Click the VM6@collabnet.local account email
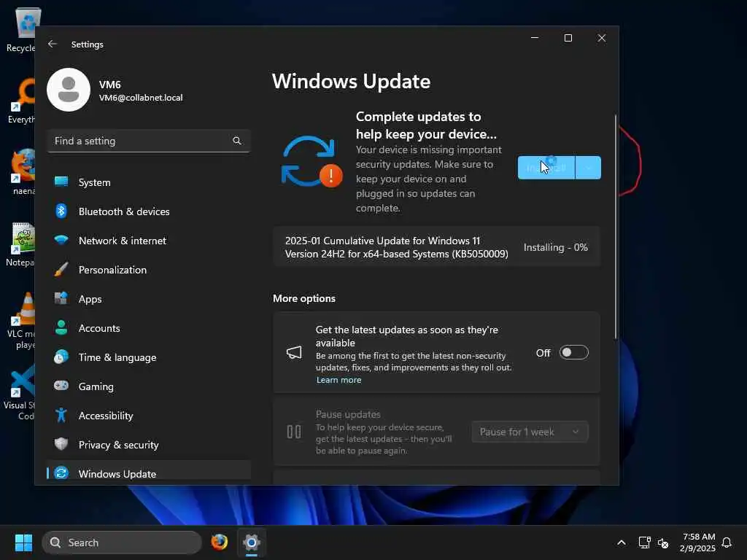The image size is (747, 560). pyautogui.click(x=141, y=98)
